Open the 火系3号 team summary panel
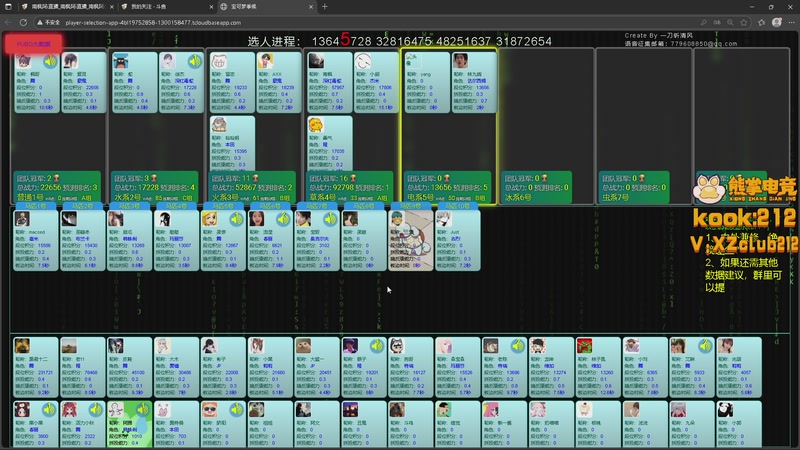800x450 pixels. [252, 187]
